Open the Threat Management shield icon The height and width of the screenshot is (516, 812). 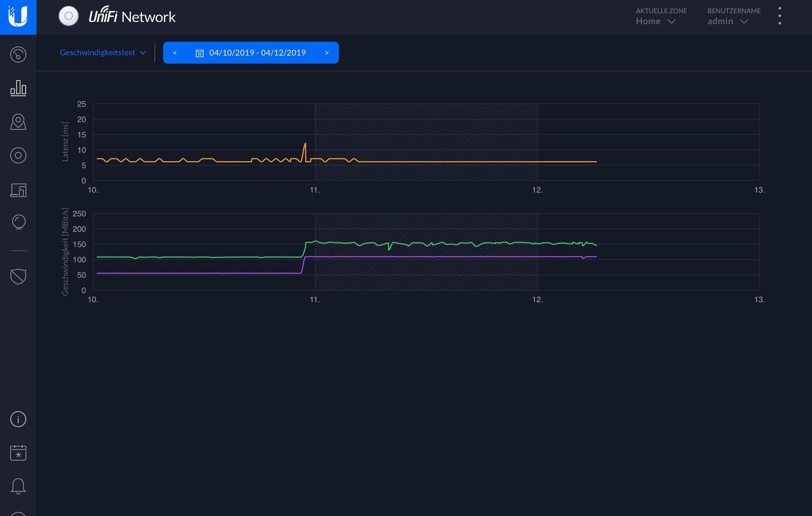(x=18, y=276)
